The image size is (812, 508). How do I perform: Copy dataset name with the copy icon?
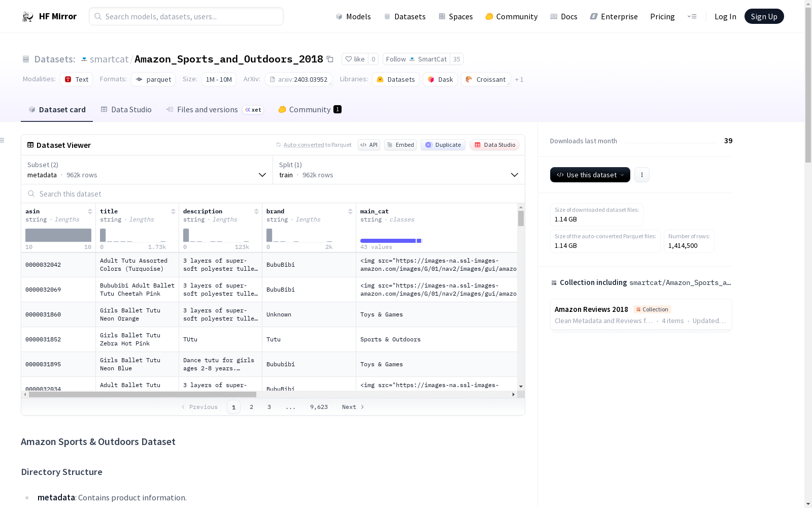point(330,59)
